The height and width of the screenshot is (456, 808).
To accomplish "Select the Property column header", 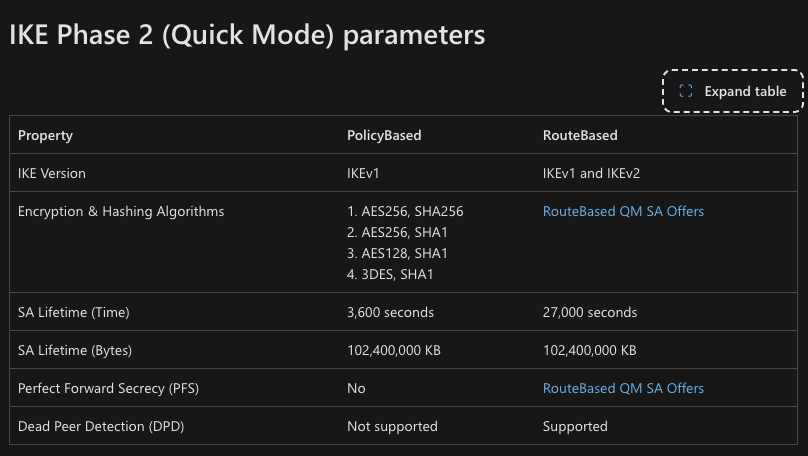I will point(45,136).
